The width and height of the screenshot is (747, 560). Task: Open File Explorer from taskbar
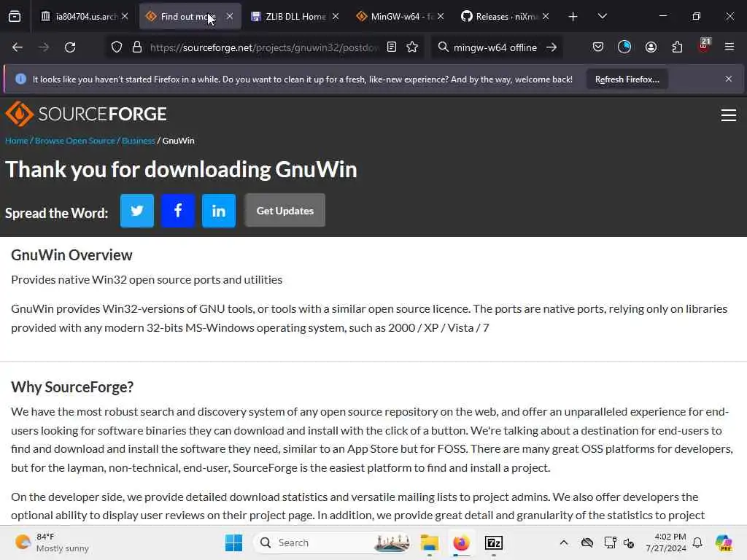[x=429, y=542]
